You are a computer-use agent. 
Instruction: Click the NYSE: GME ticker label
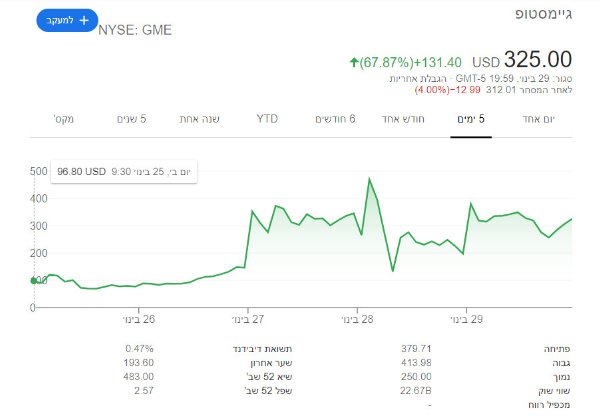(135, 30)
